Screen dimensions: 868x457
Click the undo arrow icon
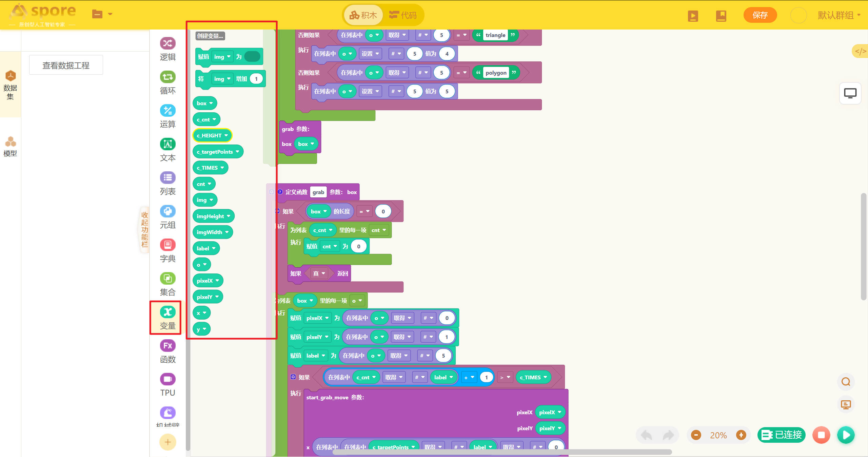[x=647, y=435]
